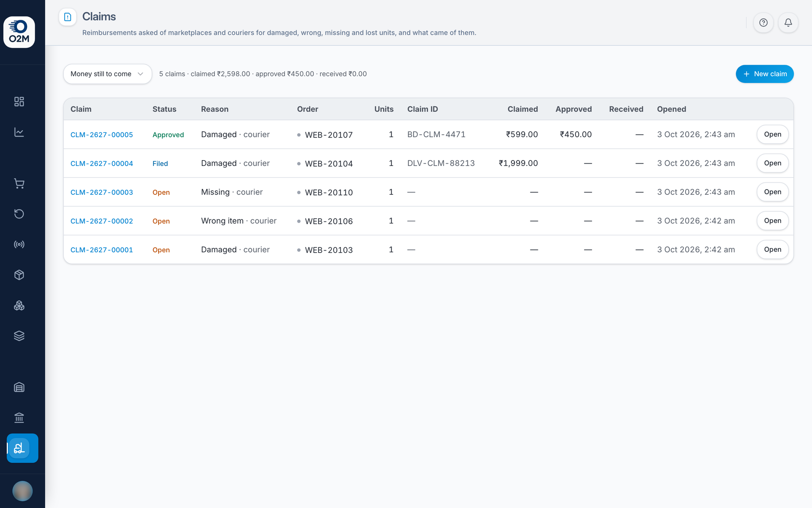Open the dashboard grid icon in sidebar
812x508 pixels.
pos(19,102)
